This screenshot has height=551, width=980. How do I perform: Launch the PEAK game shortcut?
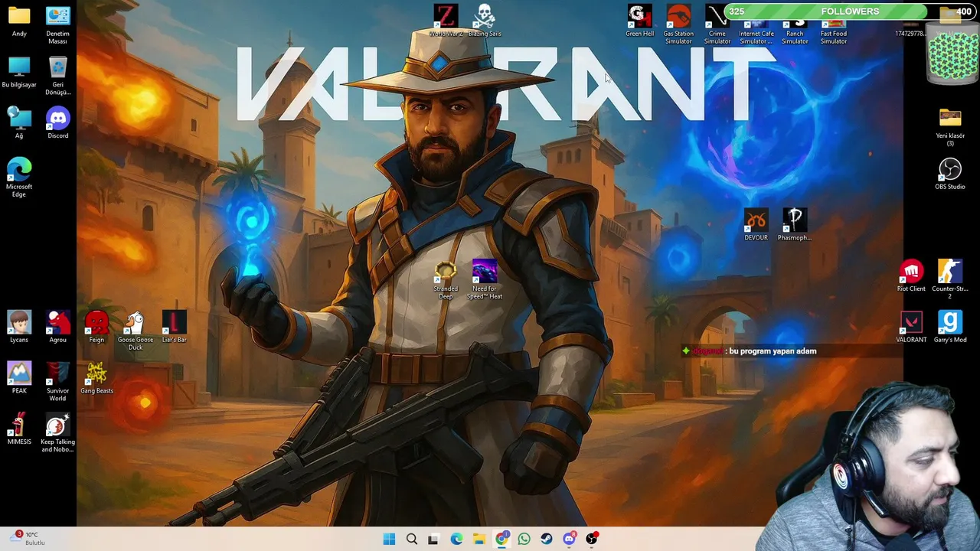(x=19, y=378)
